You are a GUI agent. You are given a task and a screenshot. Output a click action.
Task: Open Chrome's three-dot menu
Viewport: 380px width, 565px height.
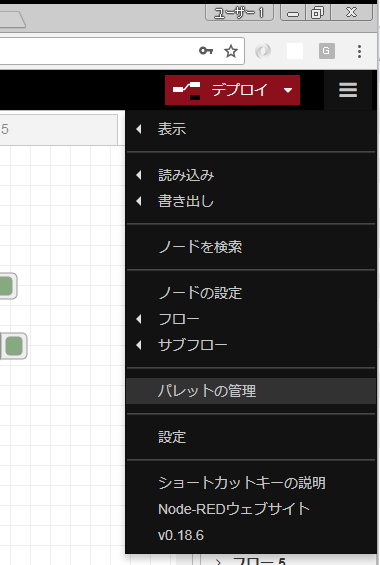point(359,52)
